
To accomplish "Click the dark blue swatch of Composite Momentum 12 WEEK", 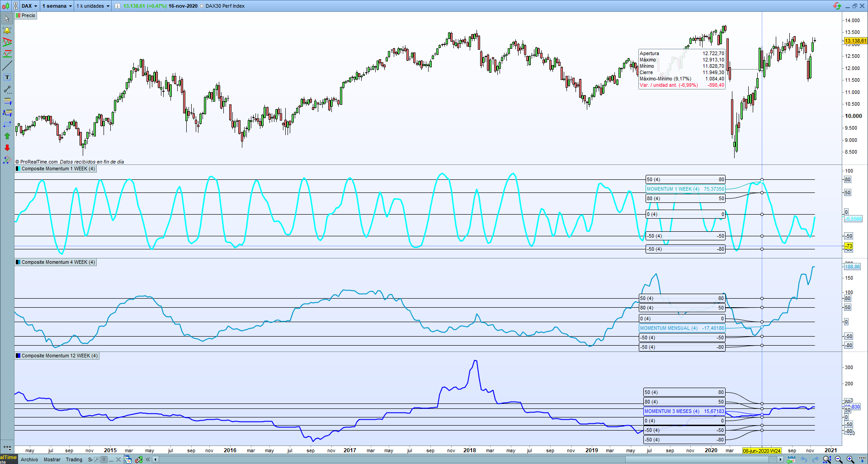I will pos(18,356).
